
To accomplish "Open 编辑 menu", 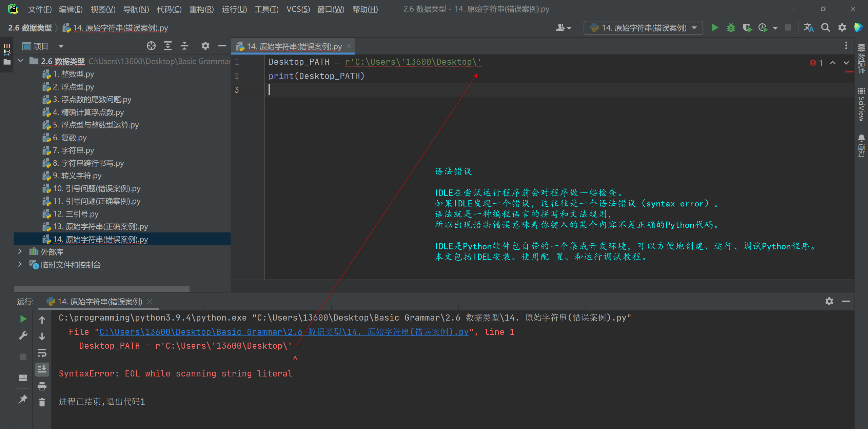I will click(71, 9).
